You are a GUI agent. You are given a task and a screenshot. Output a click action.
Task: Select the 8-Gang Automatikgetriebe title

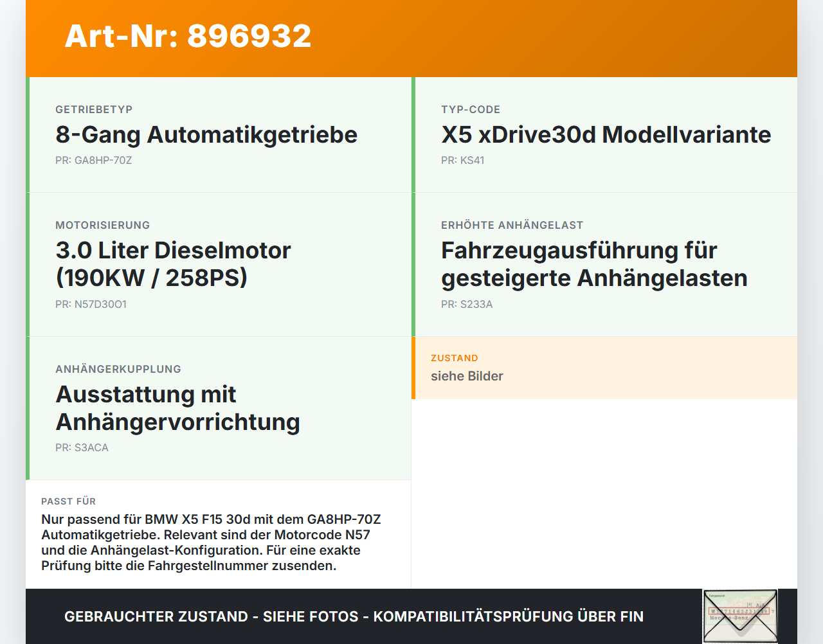206,134
